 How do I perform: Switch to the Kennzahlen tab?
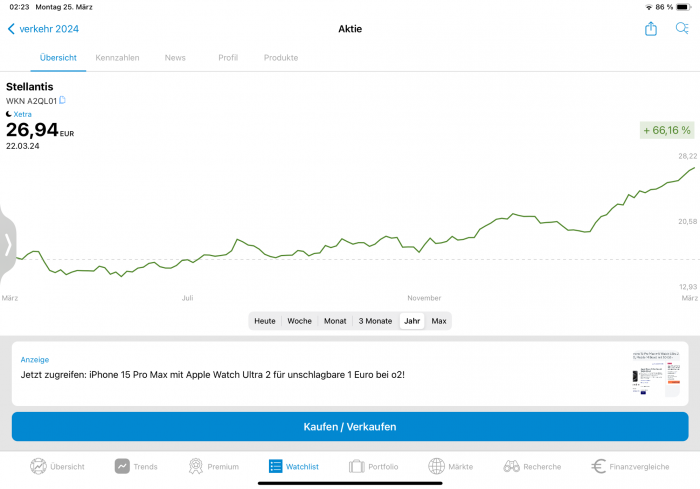[117, 58]
